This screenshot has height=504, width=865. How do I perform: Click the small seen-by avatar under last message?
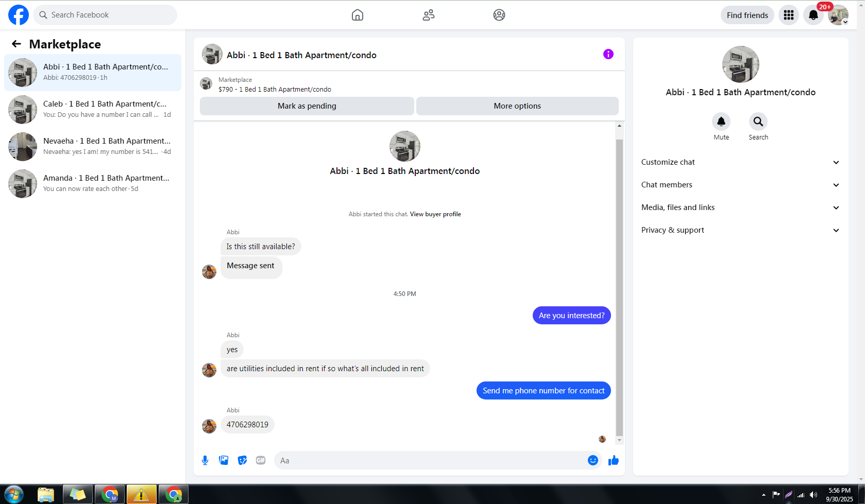pos(602,439)
